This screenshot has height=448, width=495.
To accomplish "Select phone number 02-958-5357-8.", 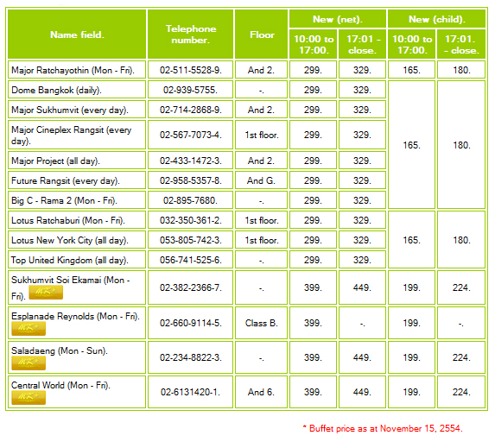I will coord(191,180).
